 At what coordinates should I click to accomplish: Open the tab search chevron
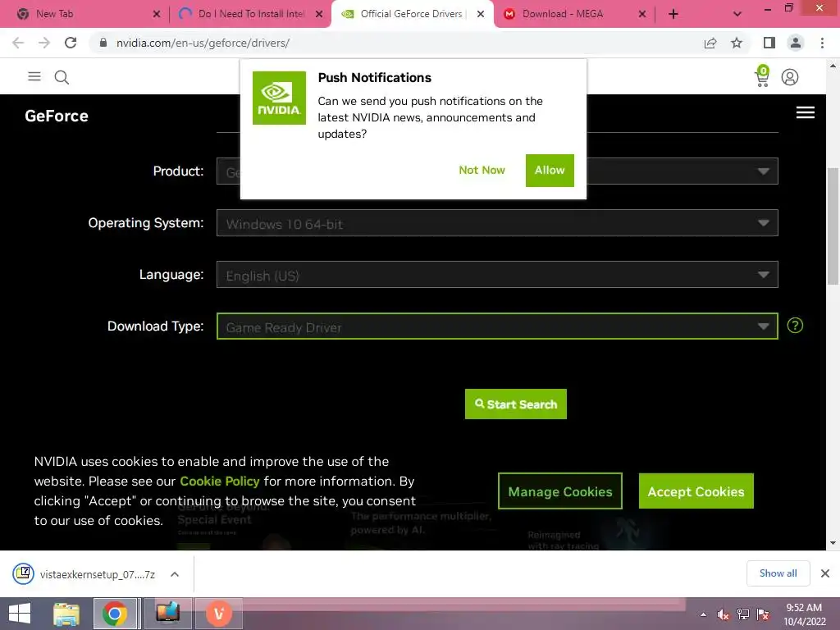737,14
